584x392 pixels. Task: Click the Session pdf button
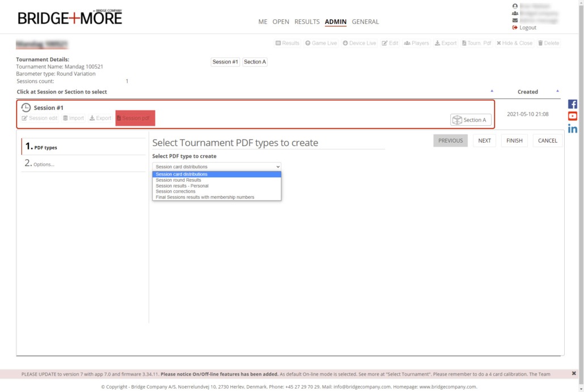(x=135, y=118)
